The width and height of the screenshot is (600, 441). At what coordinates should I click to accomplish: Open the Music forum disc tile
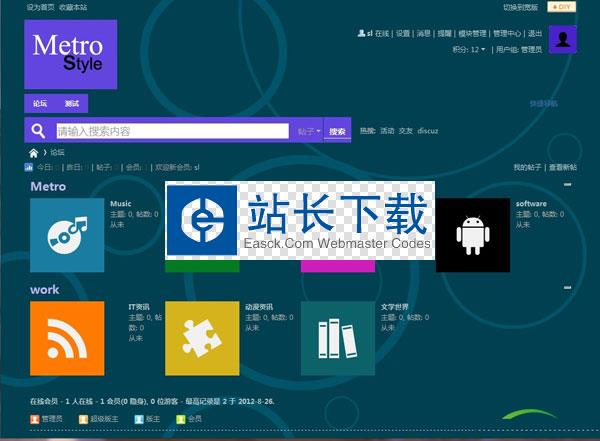point(67,235)
